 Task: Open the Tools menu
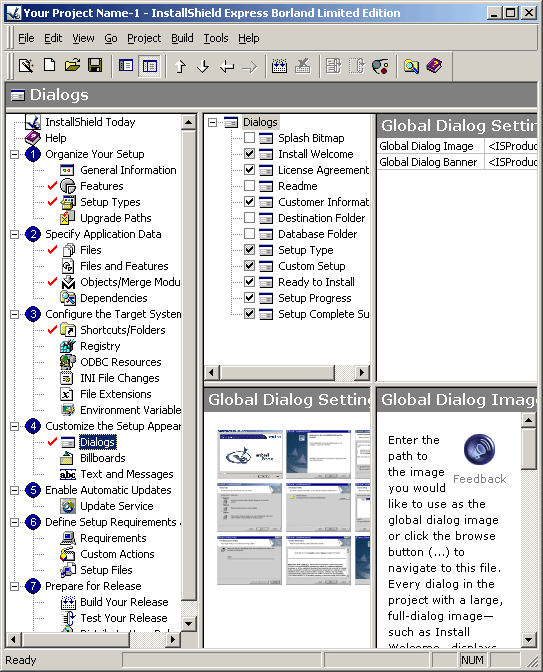pos(216,38)
